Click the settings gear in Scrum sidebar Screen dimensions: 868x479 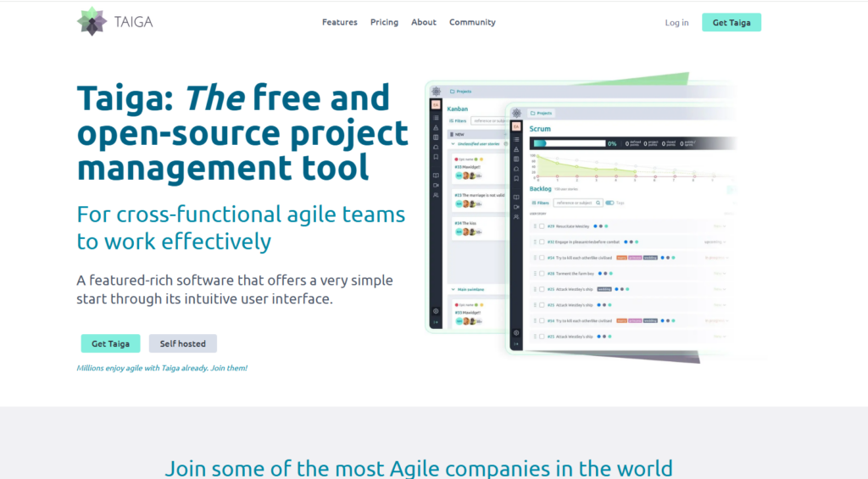coord(516,332)
